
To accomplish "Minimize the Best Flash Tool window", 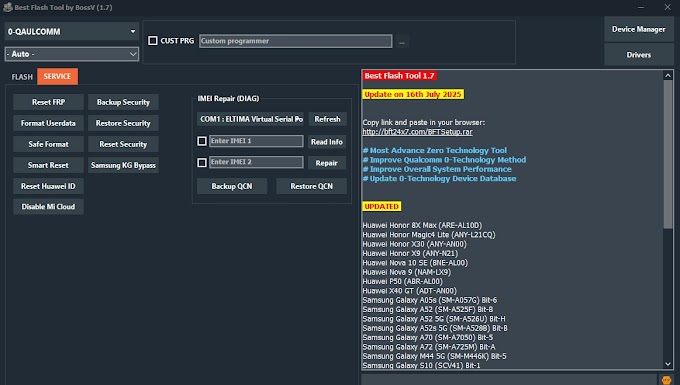I will [x=641, y=7].
